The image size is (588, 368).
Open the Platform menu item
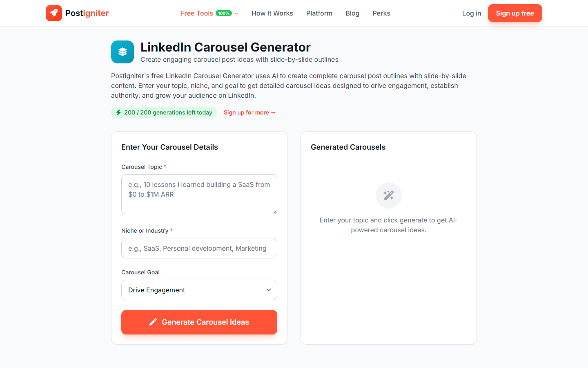point(319,13)
